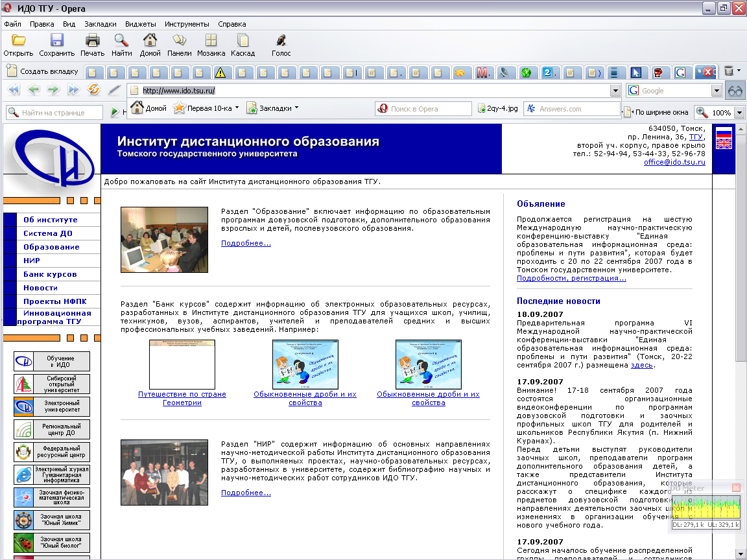Open the Правка menu

coord(42,24)
